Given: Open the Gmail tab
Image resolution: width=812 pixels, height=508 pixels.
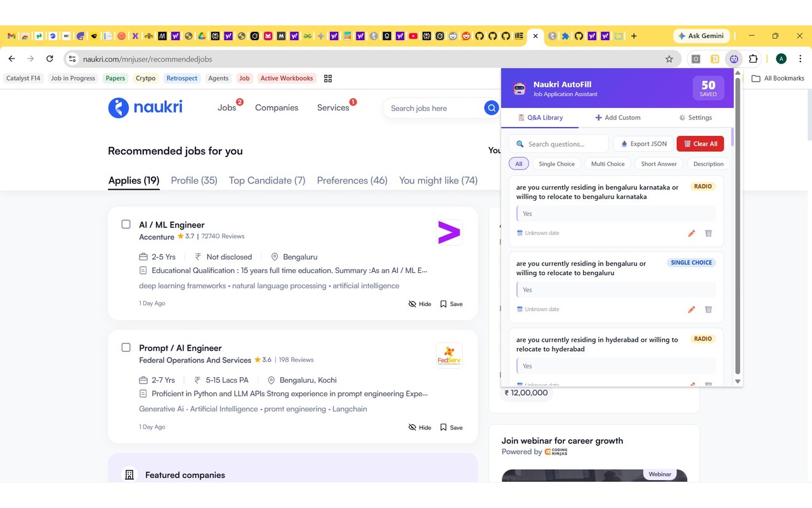Looking at the screenshot, I should 11,36.
